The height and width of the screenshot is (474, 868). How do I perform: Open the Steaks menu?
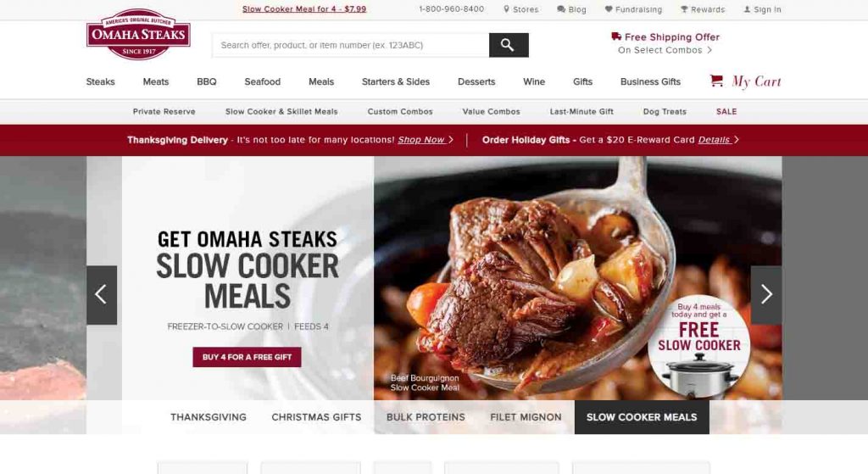(100, 81)
